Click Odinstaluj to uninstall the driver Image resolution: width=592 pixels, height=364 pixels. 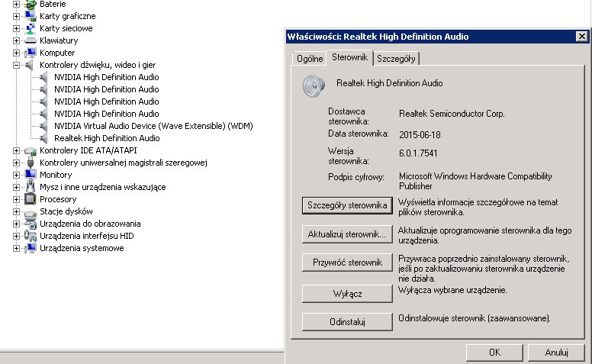(347, 322)
